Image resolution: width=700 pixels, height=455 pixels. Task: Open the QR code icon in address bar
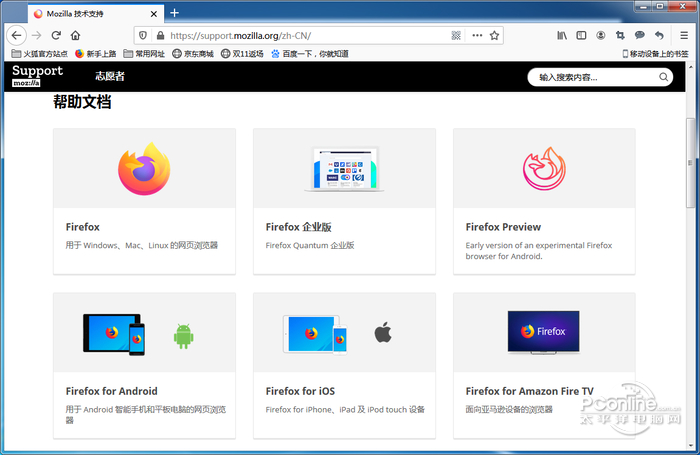(456, 35)
